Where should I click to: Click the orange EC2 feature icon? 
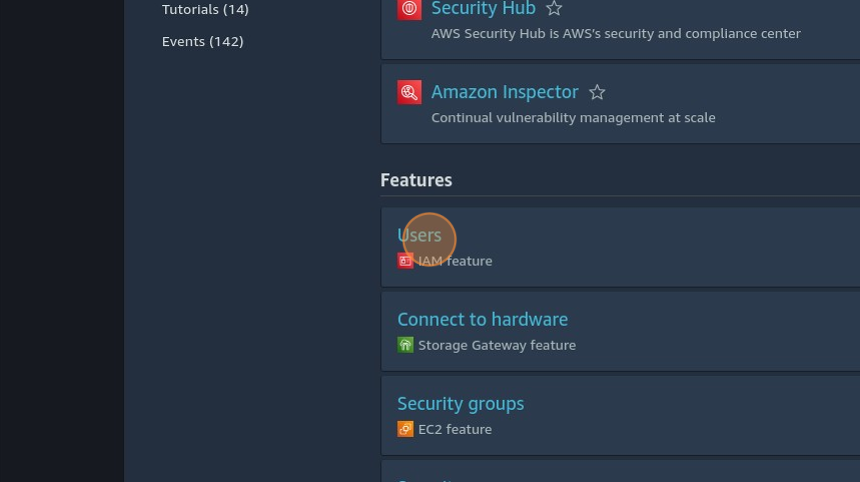(x=405, y=429)
